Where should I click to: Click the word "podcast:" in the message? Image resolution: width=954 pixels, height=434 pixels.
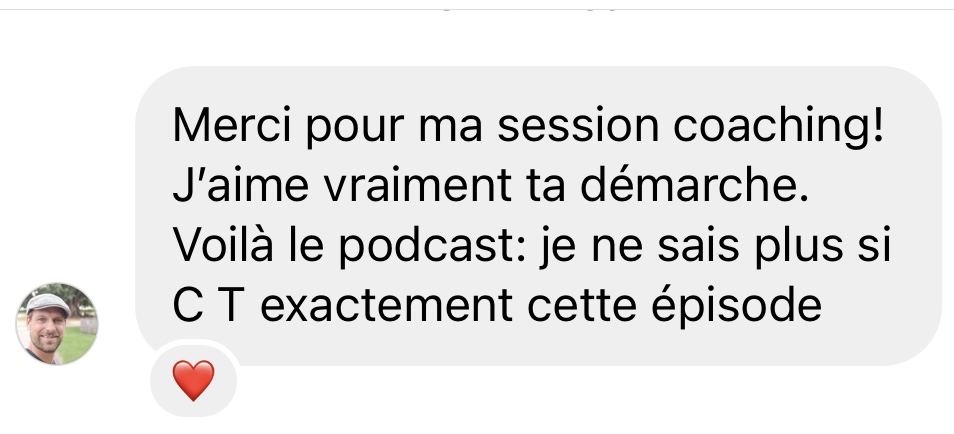point(432,247)
